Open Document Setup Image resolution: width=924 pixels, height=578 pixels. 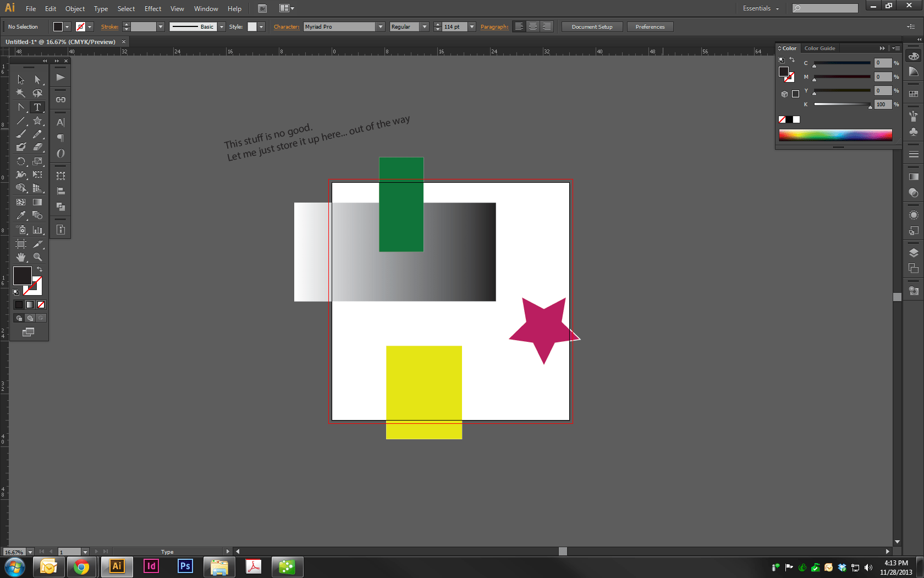point(592,26)
